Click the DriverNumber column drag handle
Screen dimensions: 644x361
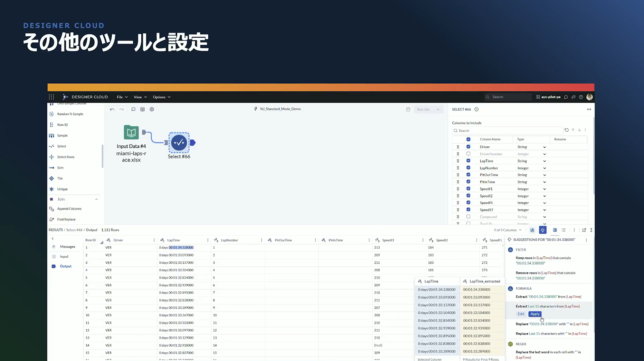tap(458, 154)
